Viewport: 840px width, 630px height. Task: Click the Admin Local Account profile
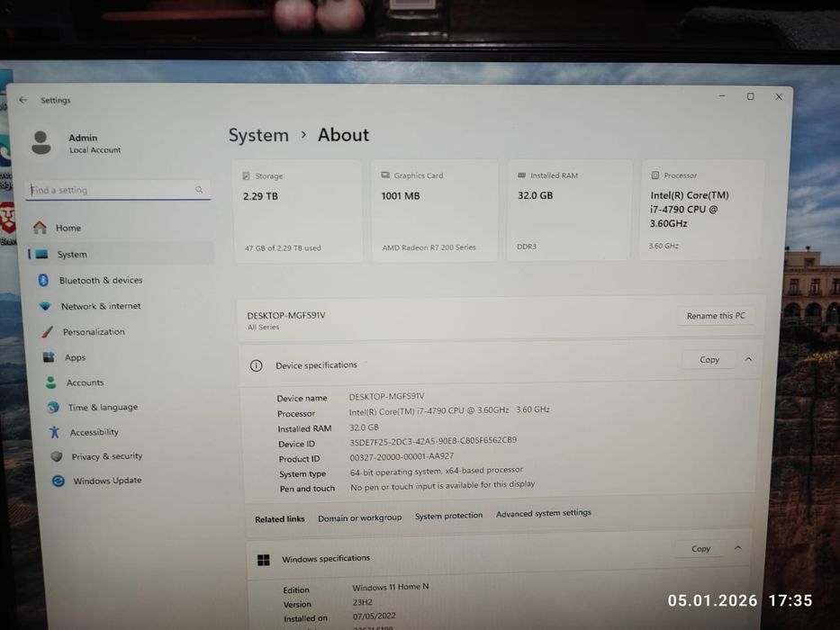[76, 143]
